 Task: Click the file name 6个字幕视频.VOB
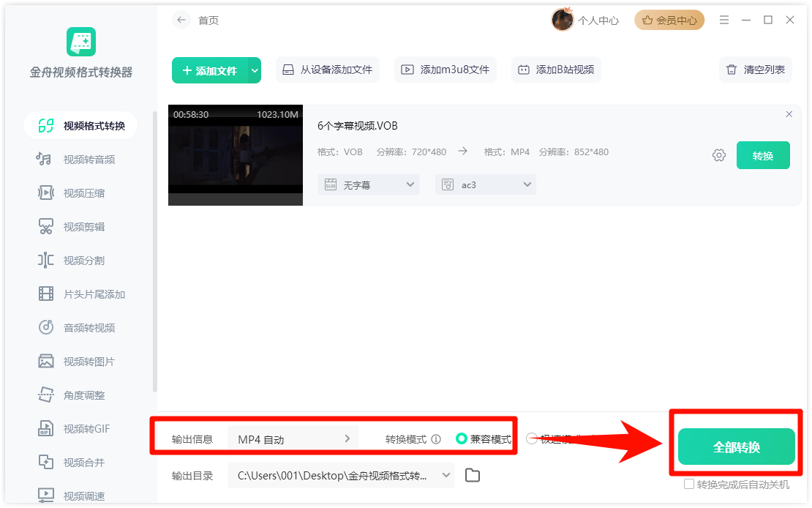[x=357, y=126]
